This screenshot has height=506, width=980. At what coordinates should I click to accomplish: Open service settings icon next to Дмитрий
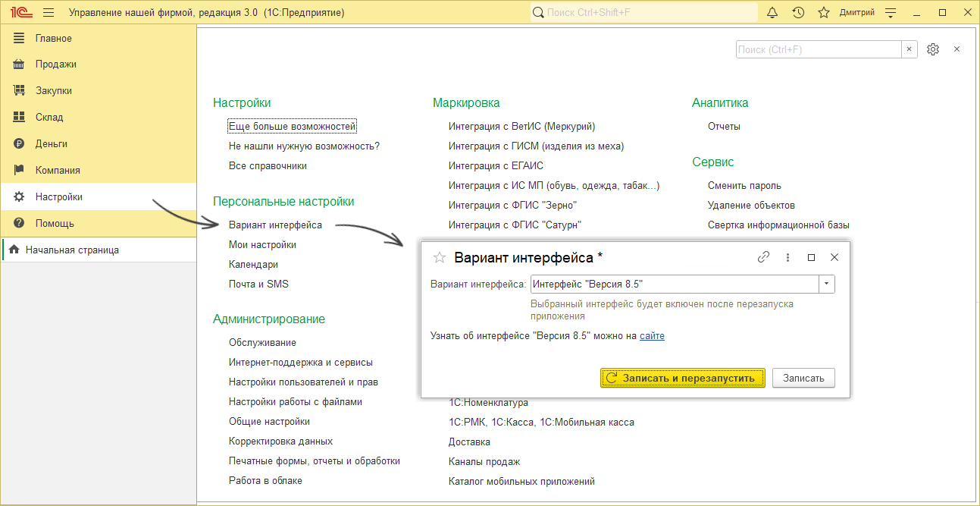pyautogui.click(x=891, y=13)
